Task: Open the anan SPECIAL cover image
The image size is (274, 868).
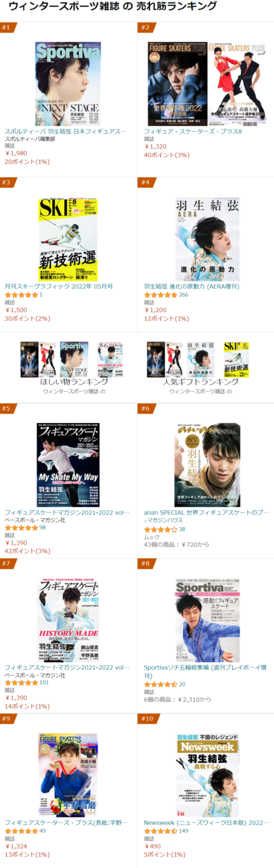Action: coord(207,465)
